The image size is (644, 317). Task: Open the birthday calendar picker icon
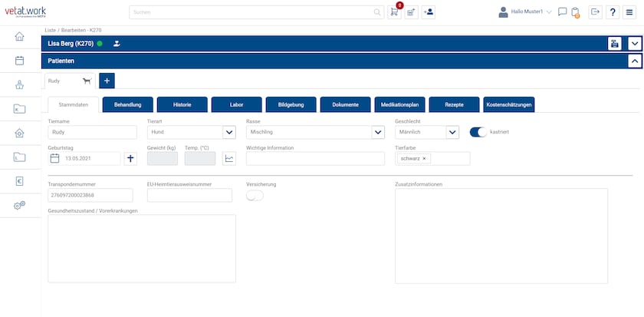coord(54,158)
